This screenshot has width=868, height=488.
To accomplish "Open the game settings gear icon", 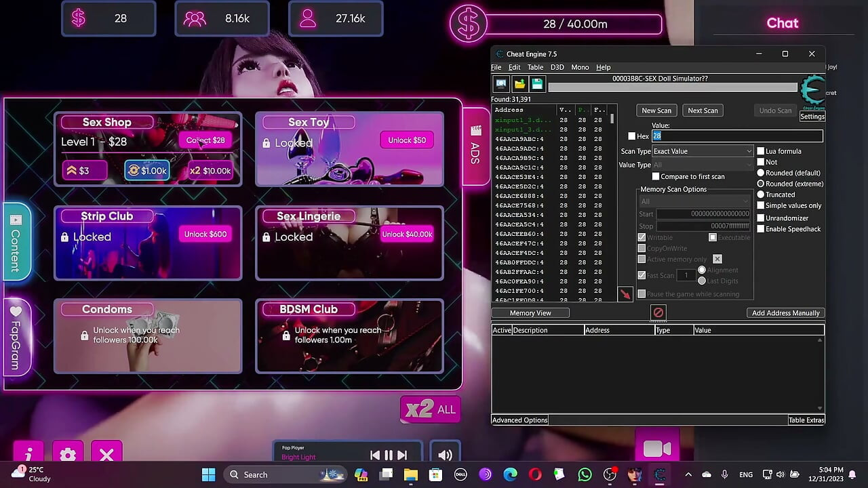I will [x=67, y=454].
